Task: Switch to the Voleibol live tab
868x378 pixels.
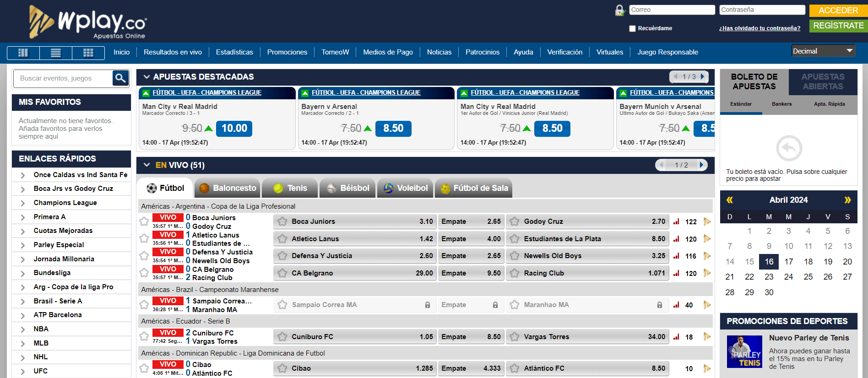Action: coord(405,188)
